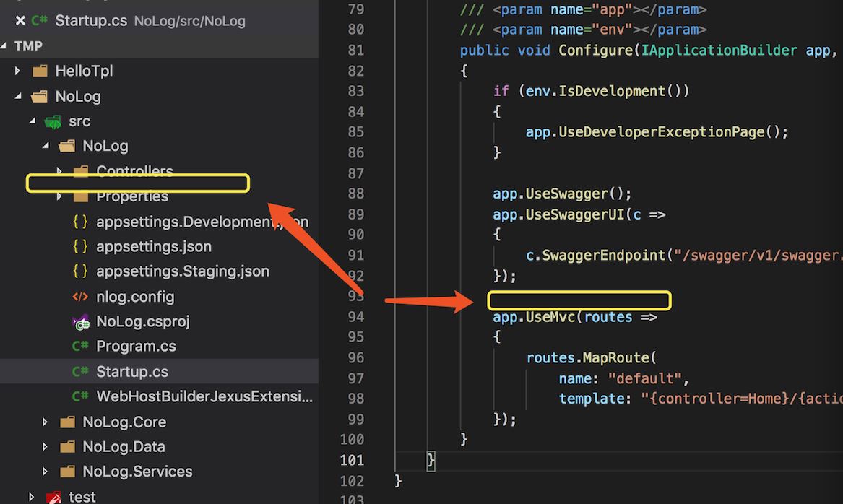This screenshot has width=843, height=504.
Task: Select the Properties folder
Action: point(132,197)
